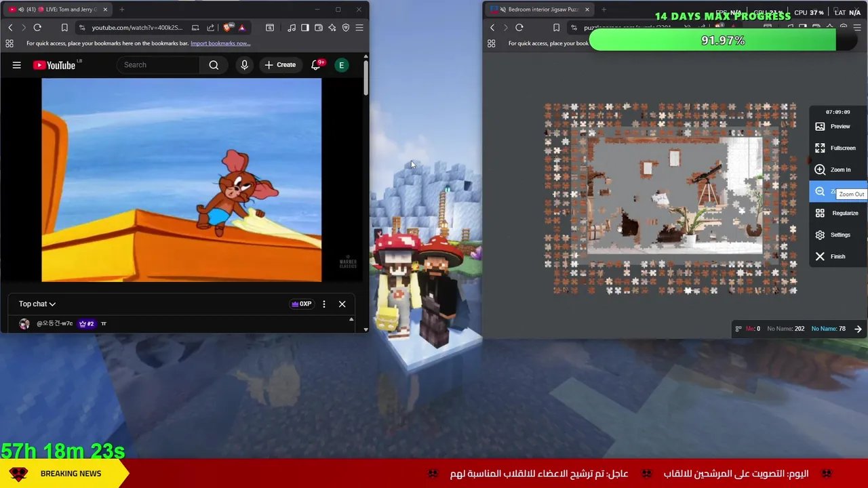868x488 pixels.
Task: Open a new tab in YouTube window
Action: (x=122, y=9)
